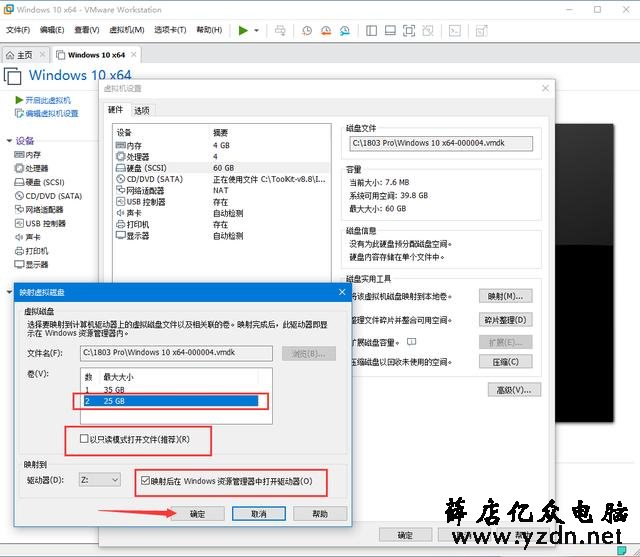Toggle the library sidebar view icon
Screen dimensions: 640x557
tap(371, 31)
